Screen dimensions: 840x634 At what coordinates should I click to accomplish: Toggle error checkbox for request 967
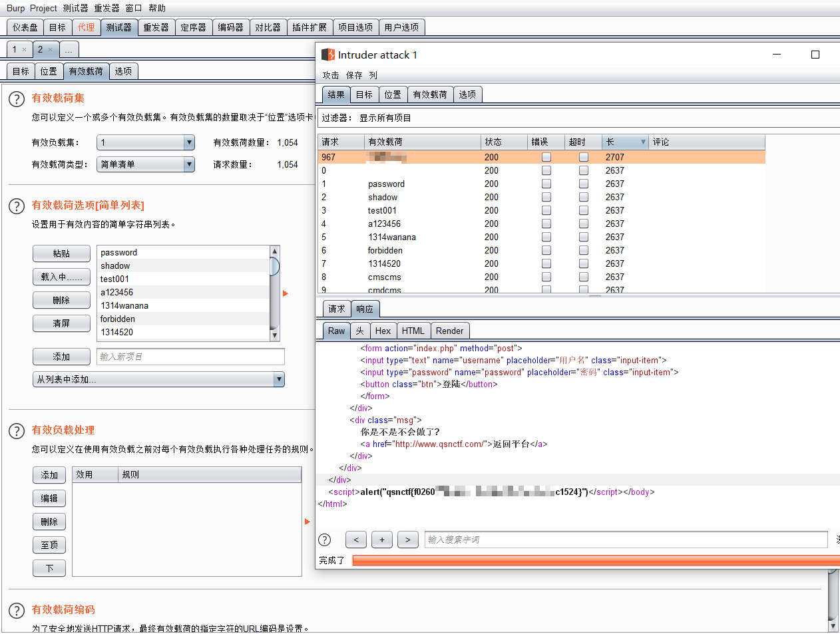click(x=546, y=157)
